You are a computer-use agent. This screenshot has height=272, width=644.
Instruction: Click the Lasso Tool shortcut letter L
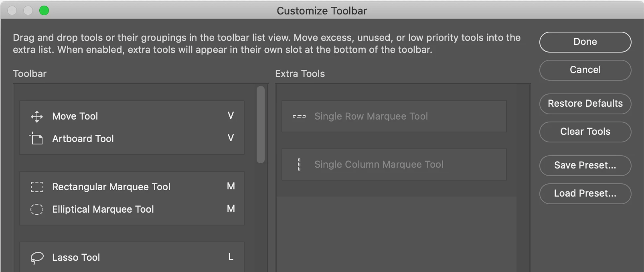point(231,257)
